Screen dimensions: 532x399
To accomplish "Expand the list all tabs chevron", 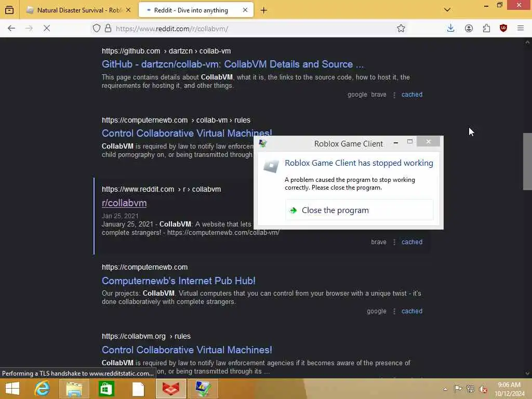I will (x=447, y=10).
